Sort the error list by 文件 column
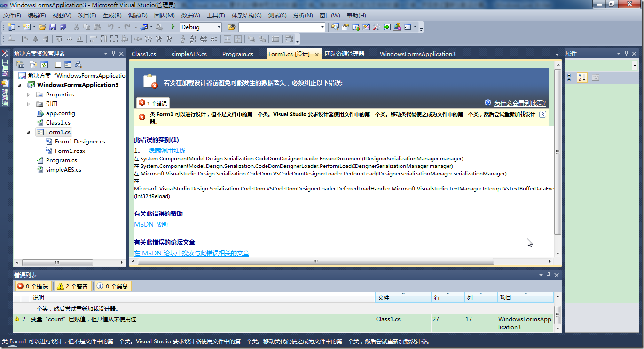 click(x=403, y=297)
